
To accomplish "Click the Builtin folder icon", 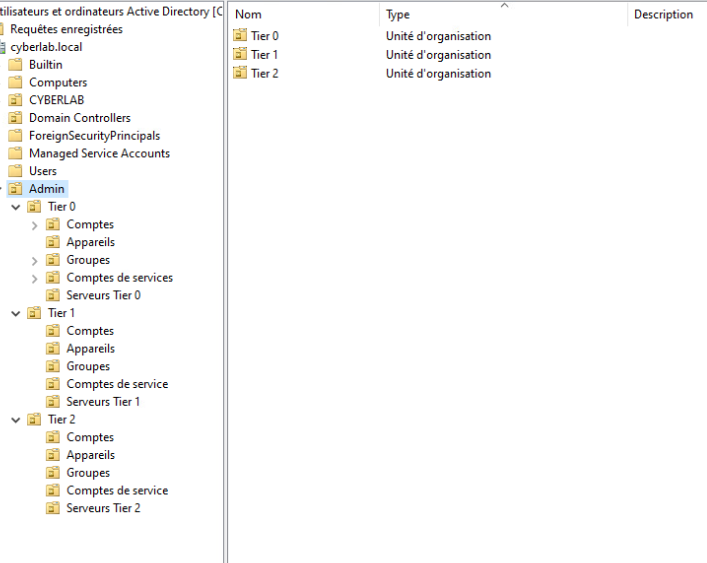I will pyautogui.click(x=15, y=65).
